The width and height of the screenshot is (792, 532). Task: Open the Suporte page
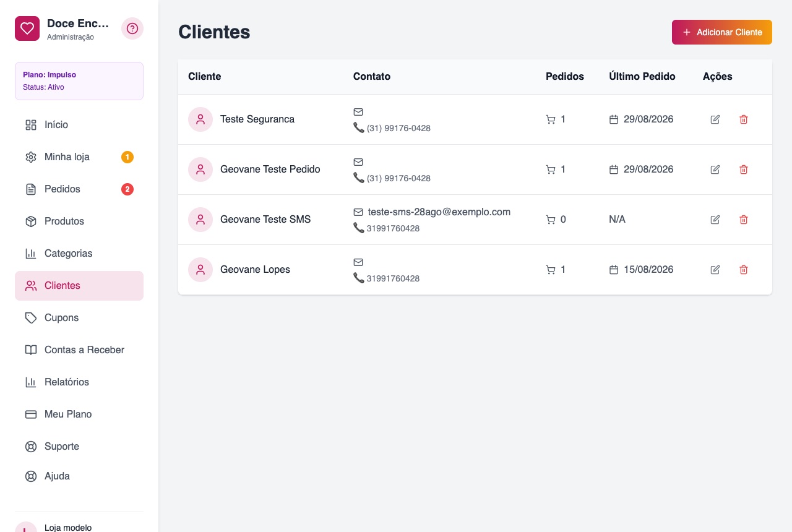coord(79,447)
